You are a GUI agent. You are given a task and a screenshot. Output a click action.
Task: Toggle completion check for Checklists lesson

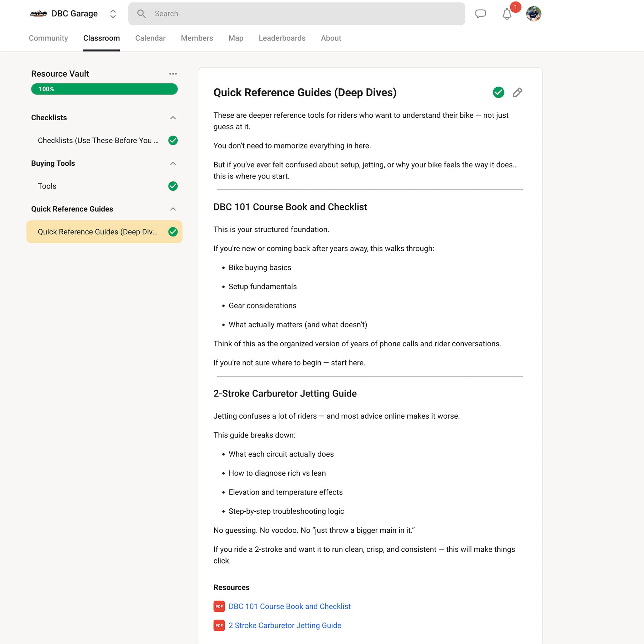coord(173,141)
